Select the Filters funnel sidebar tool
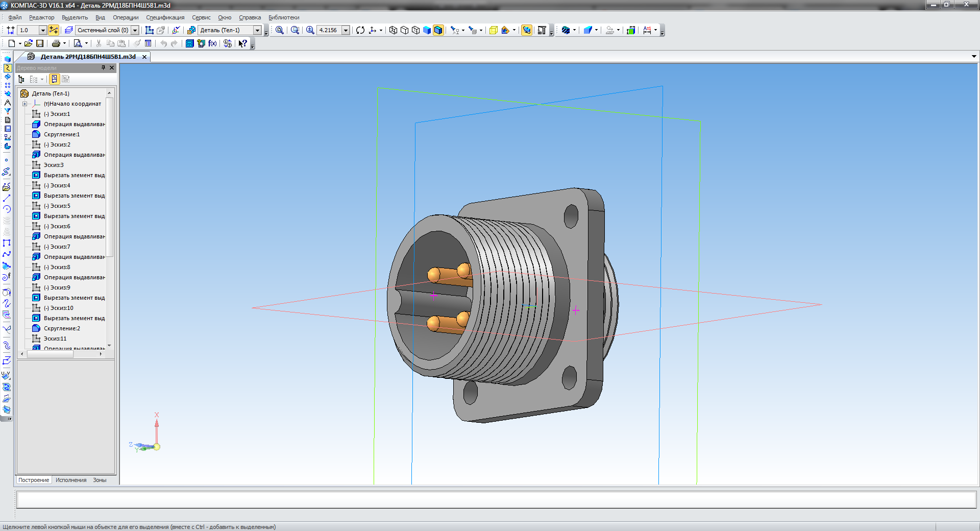The width and height of the screenshot is (980, 531). (7, 111)
